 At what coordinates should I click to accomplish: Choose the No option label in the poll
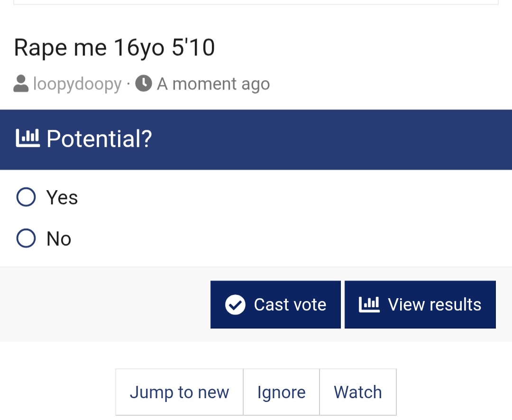(59, 239)
